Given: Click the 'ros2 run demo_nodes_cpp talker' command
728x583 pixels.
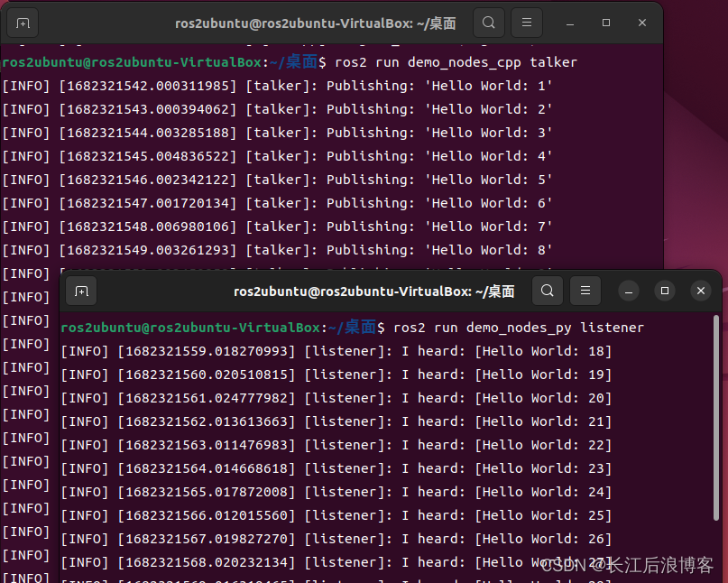Looking at the screenshot, I should click(456, 62).
